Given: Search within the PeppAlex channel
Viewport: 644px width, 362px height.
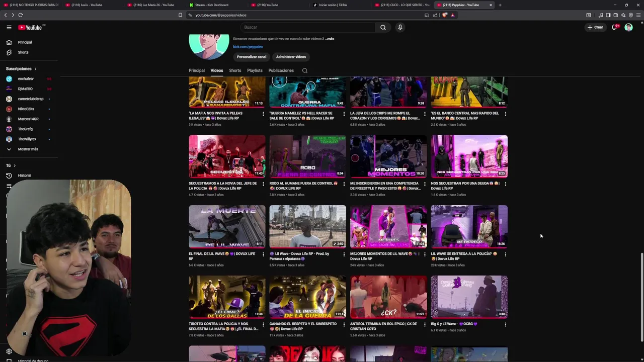Looking at the screenshot, I should point(304,70).
